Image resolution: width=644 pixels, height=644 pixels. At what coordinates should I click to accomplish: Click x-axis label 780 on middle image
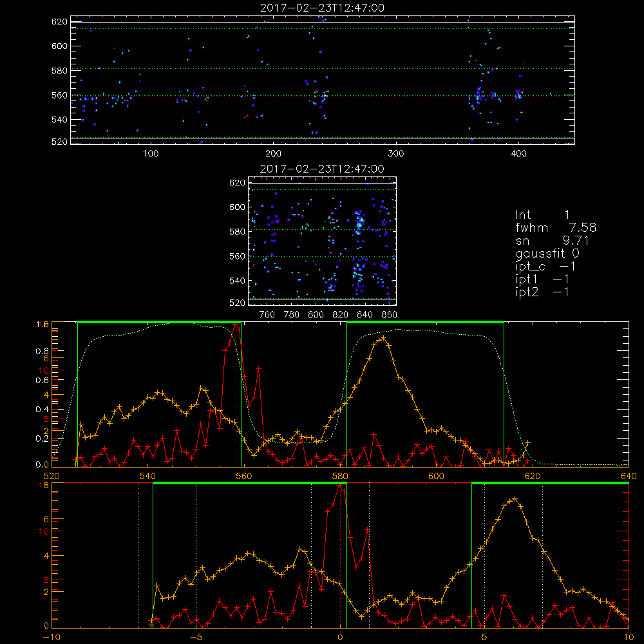tap(292, 315)
